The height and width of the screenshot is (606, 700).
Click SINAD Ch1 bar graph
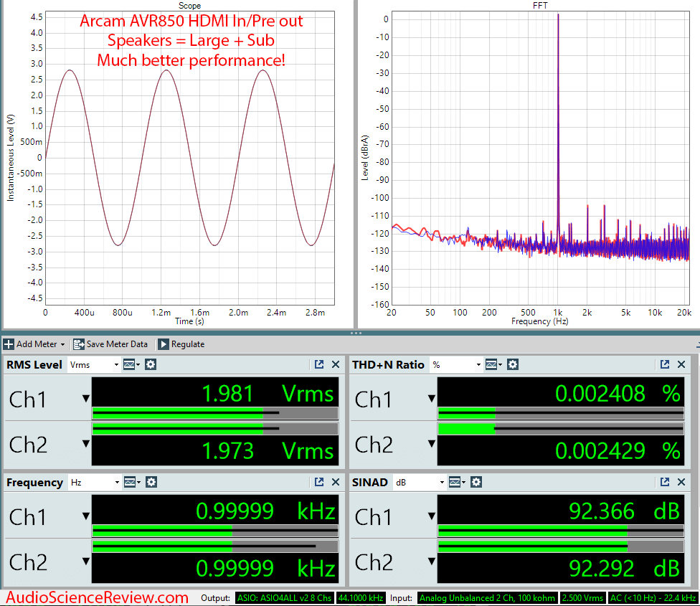561,531
